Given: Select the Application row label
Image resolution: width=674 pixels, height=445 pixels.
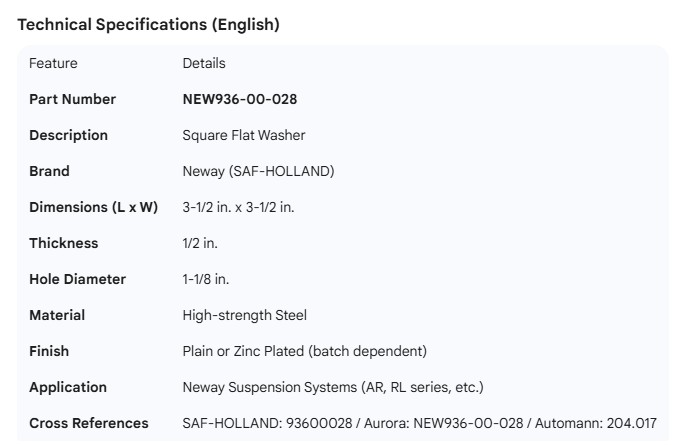Looking at the screenshot, I should click(x=68, y=387).
